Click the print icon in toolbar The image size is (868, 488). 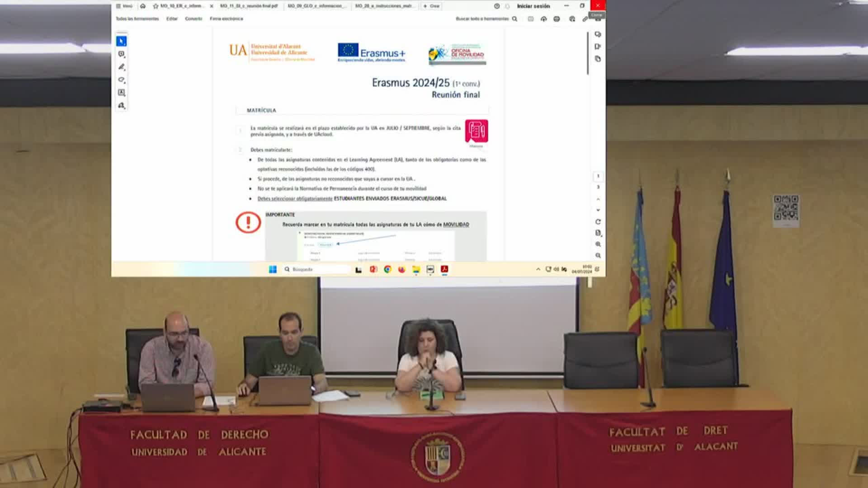click(x=557, y=19)
